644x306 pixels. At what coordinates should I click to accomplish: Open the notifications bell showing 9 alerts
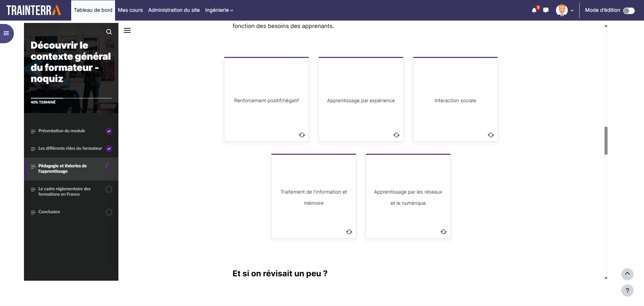(x=533, y=10)
